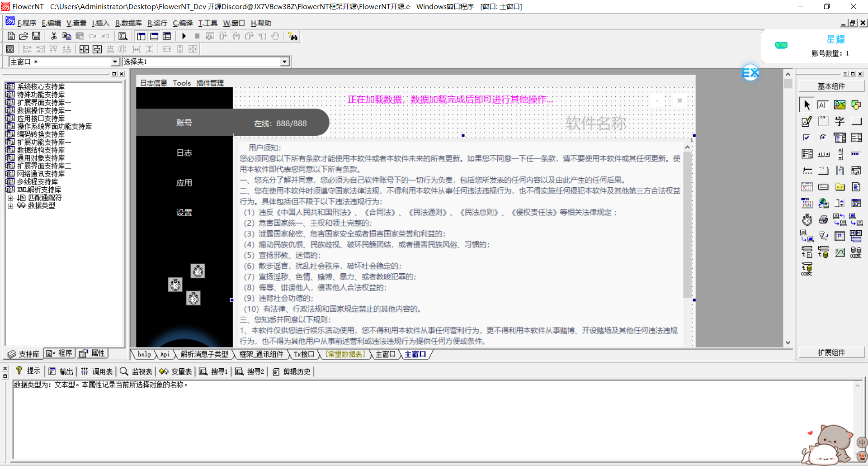Viewport: 868px width, 466px height.
Task: Click the form preview icon on alignment toolbar
Action: click(10, 49)
